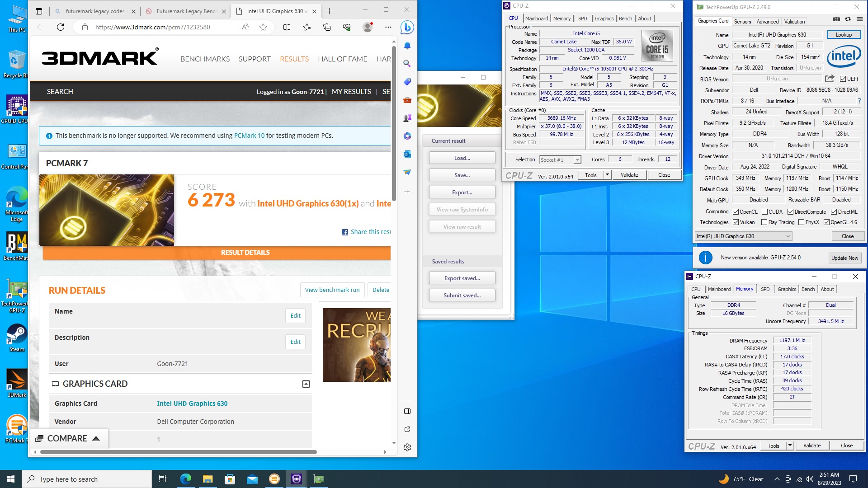Click the Edge sidebar search icon
This screenshot has height=488, width=868.
(407, 64)
